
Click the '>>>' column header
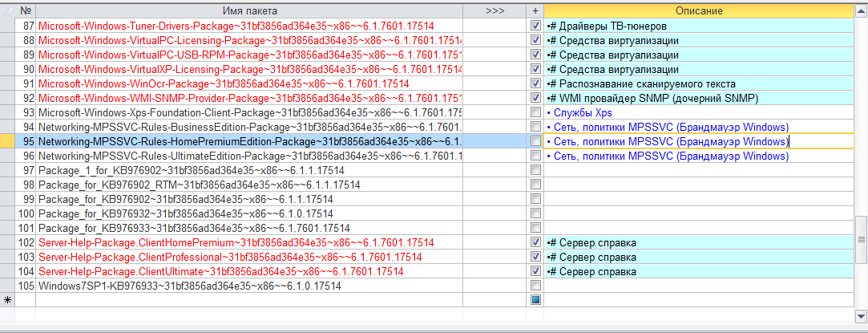click(495, 10)
